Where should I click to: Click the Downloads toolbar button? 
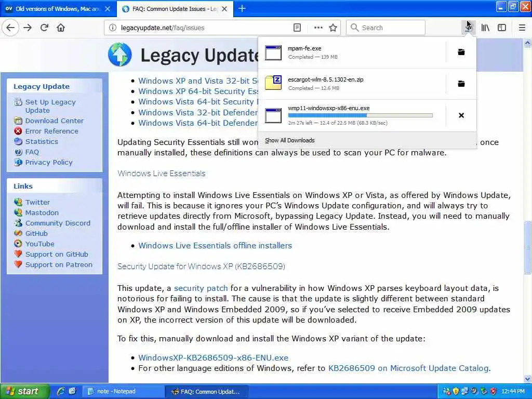(x=468, y=28)
